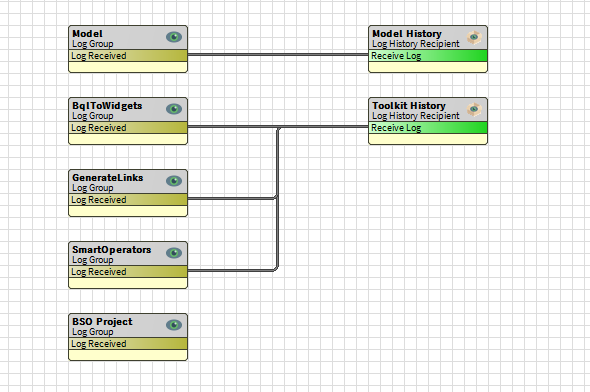This screenshot has width=590, height=392.
Task: Click the eye icon on BqlToWidgets block
Action: [x=174, y=109]
